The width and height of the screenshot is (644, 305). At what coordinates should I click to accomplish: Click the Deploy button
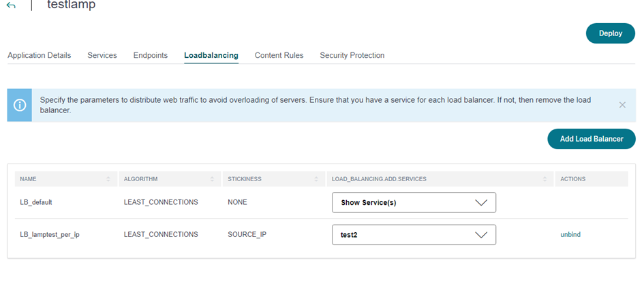(x=611, y=33)
